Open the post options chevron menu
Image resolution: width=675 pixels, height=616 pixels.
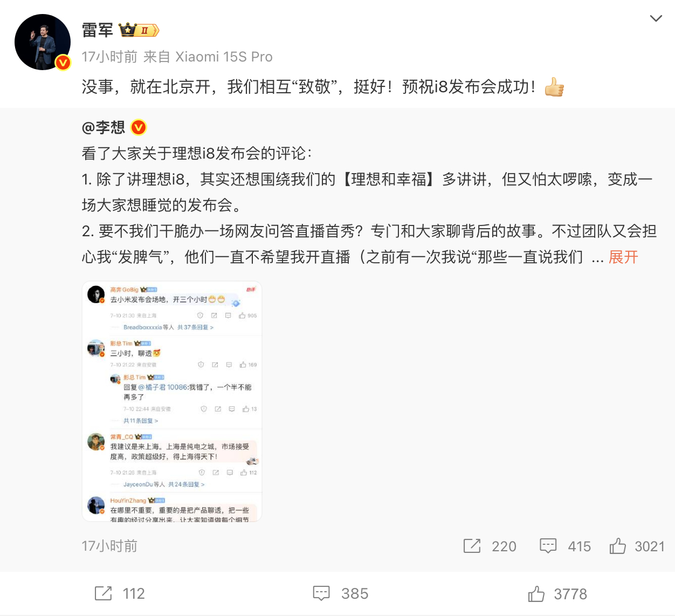656,18
